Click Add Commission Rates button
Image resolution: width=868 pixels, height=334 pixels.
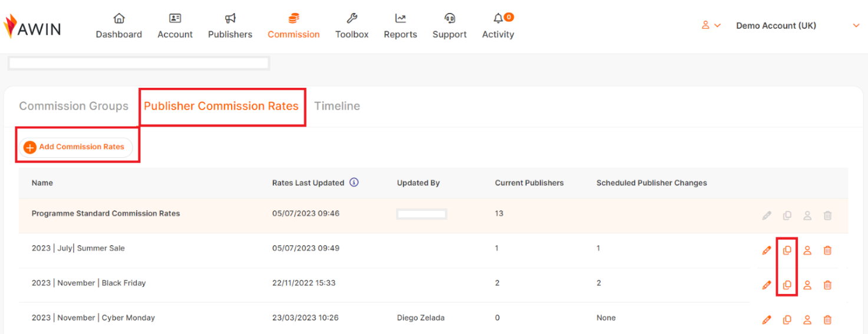pos(75,147)
